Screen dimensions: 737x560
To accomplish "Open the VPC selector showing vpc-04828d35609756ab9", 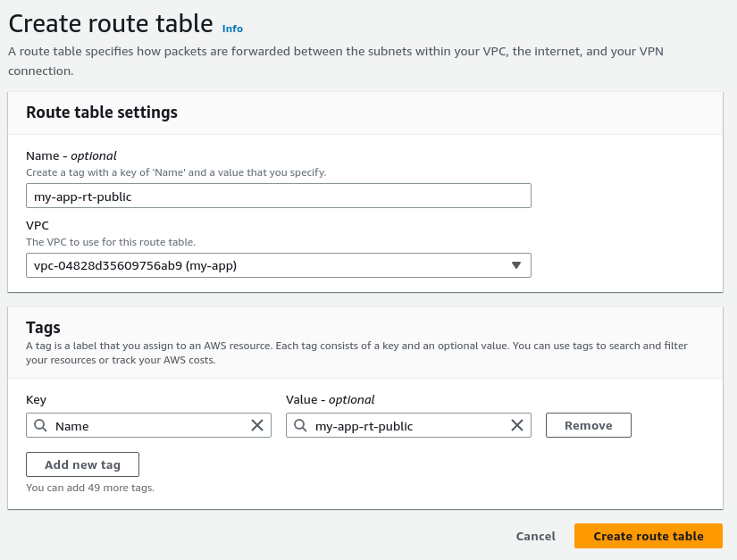I will tap(268, 265).
